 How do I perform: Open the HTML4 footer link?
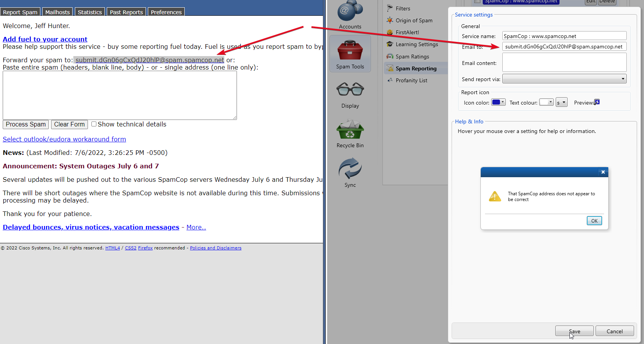click(113, 248)
